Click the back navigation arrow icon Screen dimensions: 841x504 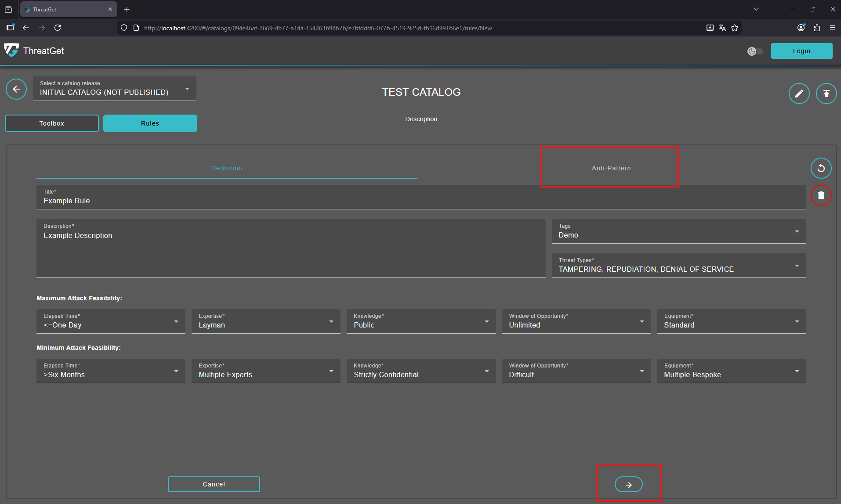(x=16, y=89)
